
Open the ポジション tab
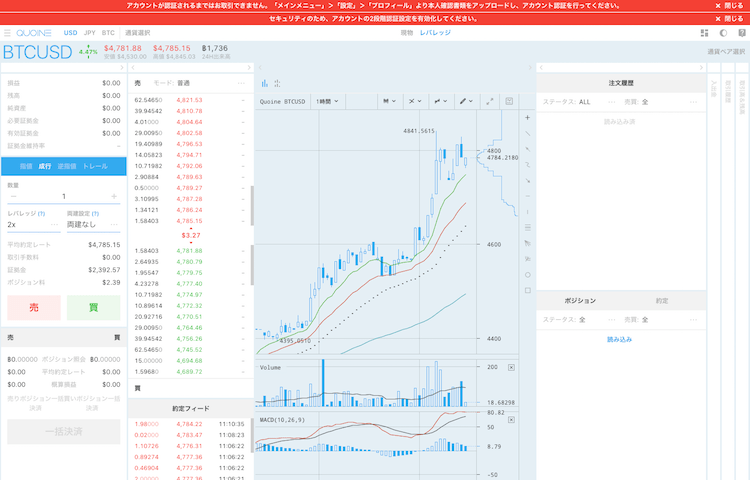pyautogui.click(x=580, y=301)
